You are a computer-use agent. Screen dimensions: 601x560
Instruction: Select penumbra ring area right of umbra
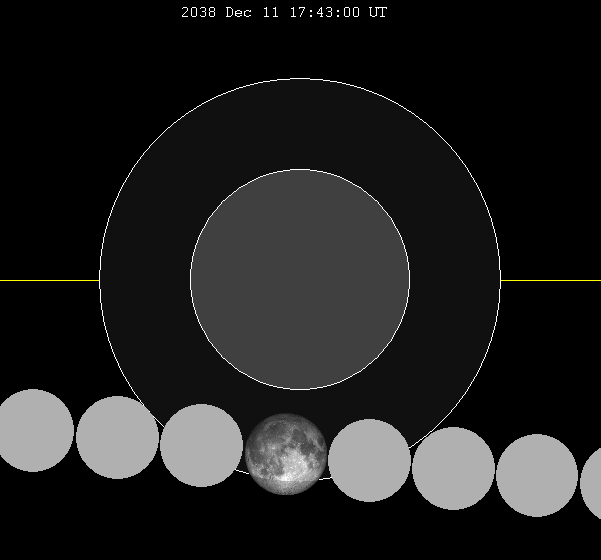(455, 280)
